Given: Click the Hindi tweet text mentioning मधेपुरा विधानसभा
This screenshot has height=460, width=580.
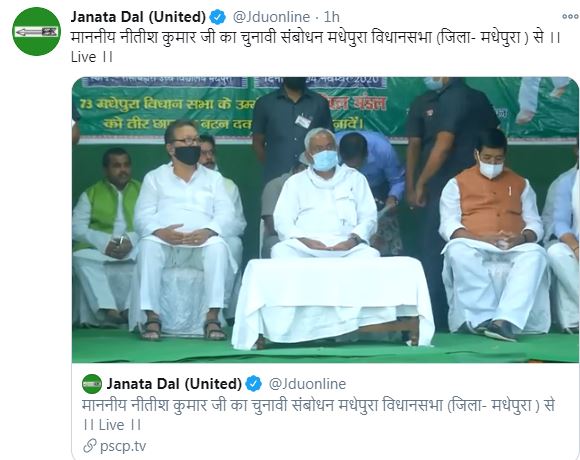Looking at the screenshot, I should click(316, 38).
